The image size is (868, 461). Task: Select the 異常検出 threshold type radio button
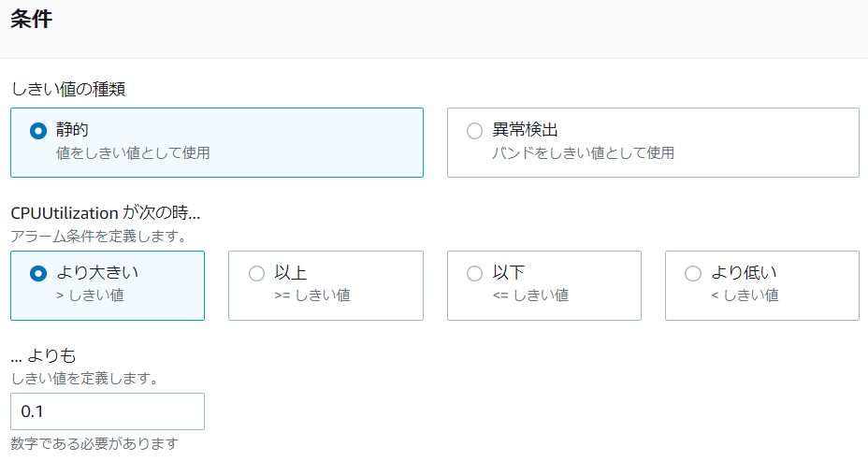coord(474,131)
